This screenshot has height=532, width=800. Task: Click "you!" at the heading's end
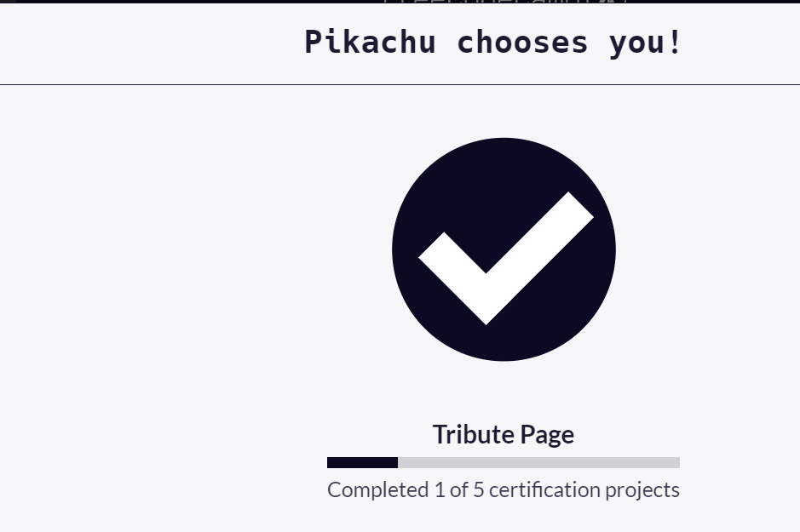(646, 42)
